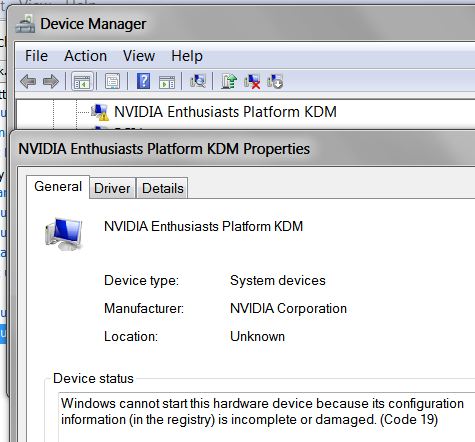Switch to the Driver tab
Viewport: 475px width, 442px height.
pyautogui.click(x=112, y=188)
